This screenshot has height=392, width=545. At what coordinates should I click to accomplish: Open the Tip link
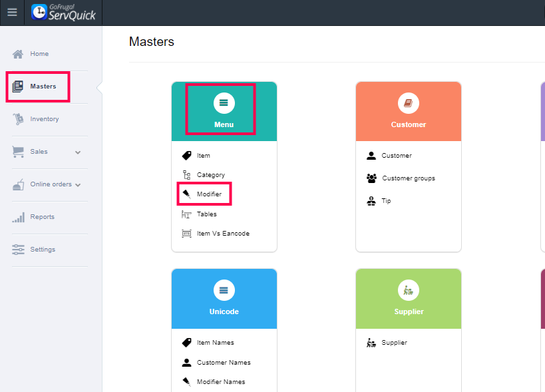point(386,201)
